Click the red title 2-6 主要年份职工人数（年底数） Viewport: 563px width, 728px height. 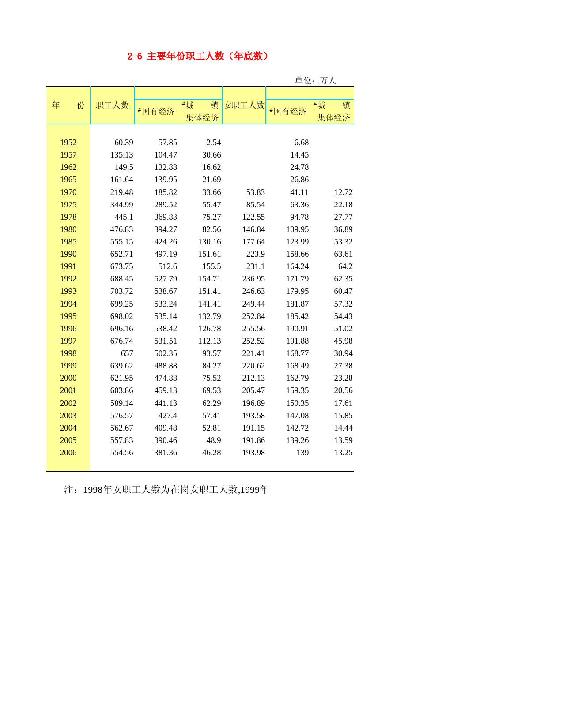click(x=198, y=56)
